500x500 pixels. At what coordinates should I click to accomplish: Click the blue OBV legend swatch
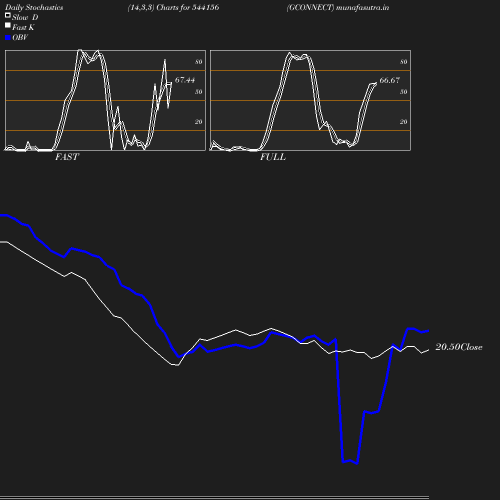(x=8, y=38)
